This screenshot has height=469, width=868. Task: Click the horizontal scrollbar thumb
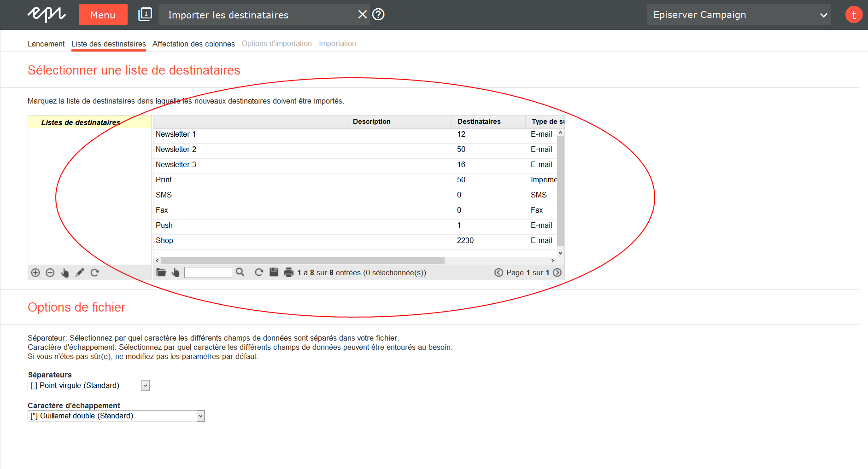303,261
